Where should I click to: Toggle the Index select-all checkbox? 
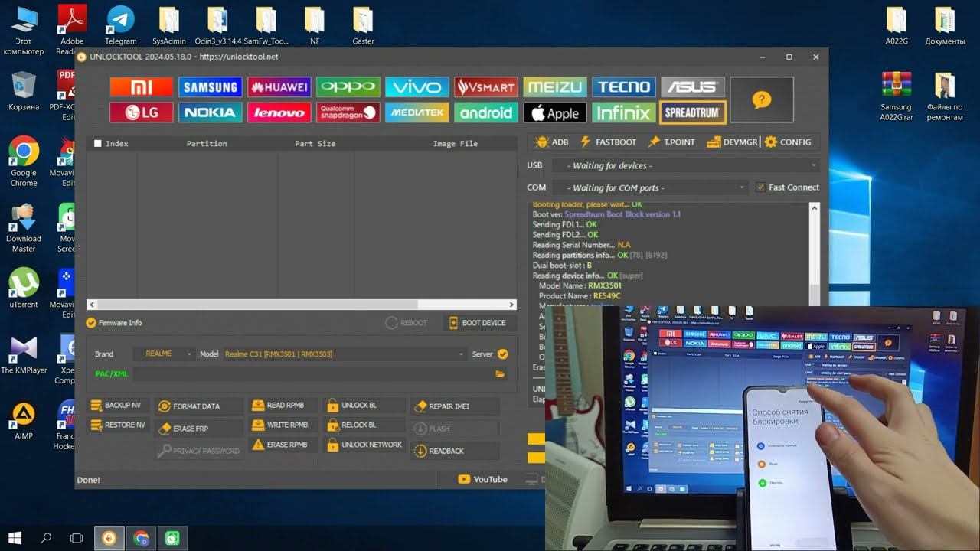(97, 143)
